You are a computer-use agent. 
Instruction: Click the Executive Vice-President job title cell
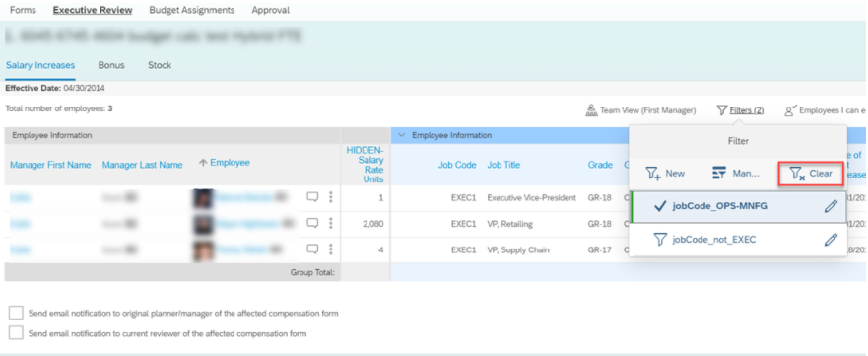coord(531,197)
